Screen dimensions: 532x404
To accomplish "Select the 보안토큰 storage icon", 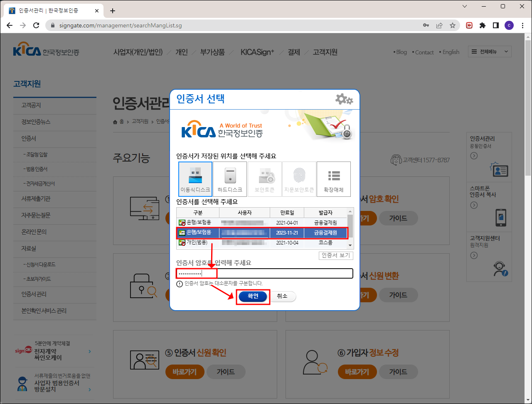I will coord(264,179).
